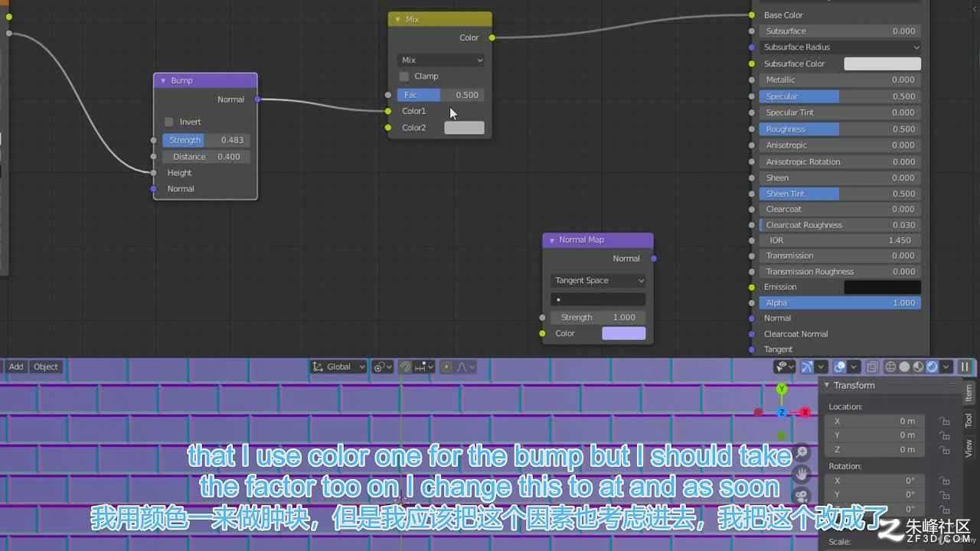Toggle the lock for Location Z
This screenshot has height=551, width=980.
[945, 449]
